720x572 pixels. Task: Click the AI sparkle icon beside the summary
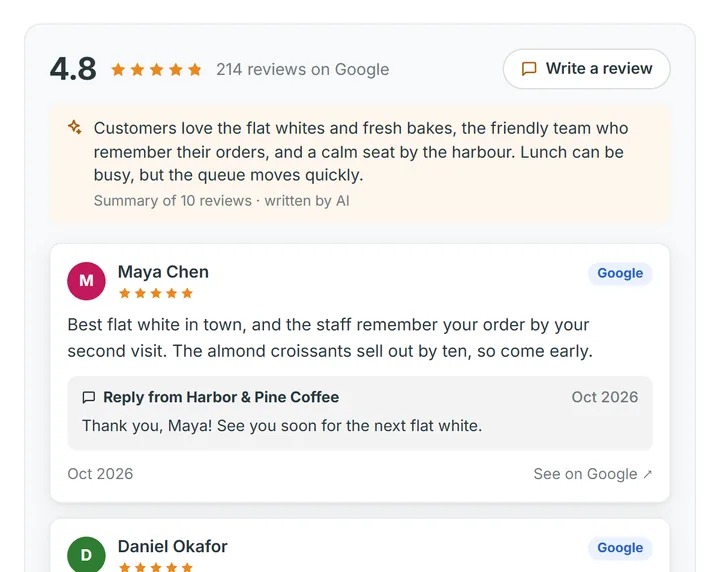[x=75, y=127]
